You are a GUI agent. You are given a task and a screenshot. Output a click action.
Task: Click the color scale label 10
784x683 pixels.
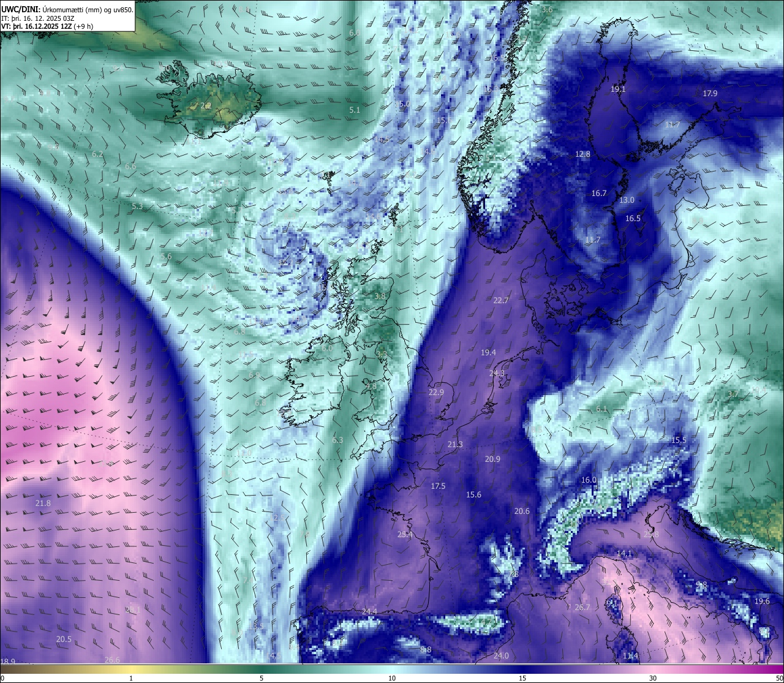(392, 678)
